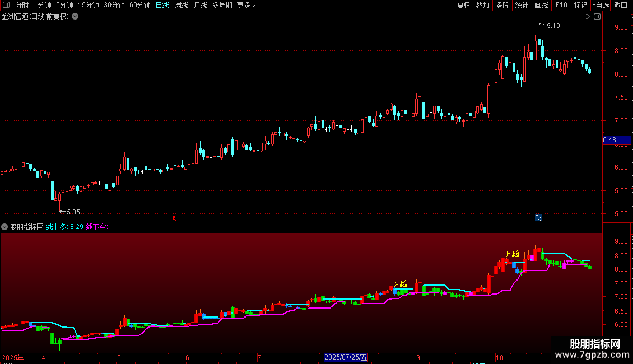
Task: Click 返回 to go back
Action: (621, 5)
